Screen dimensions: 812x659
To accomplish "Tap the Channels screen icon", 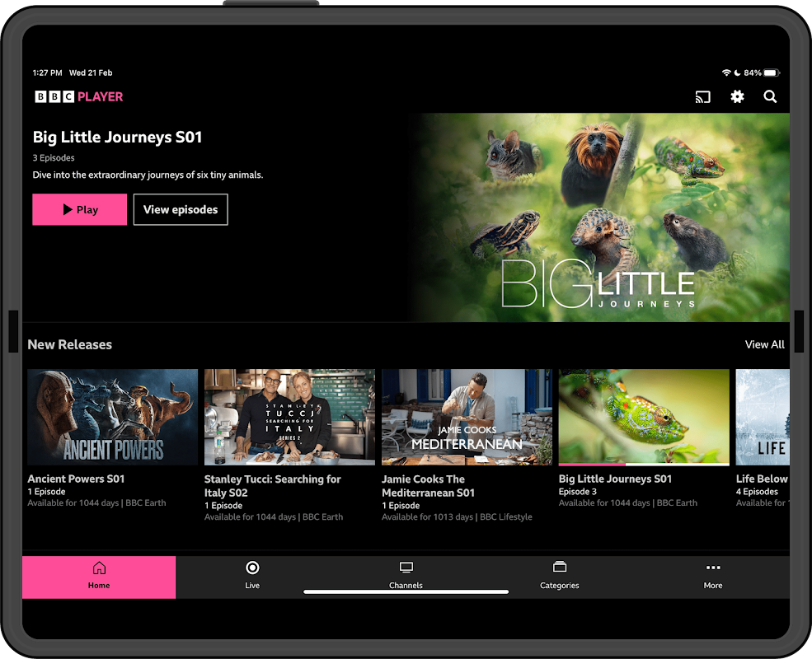I will [406, 568].
